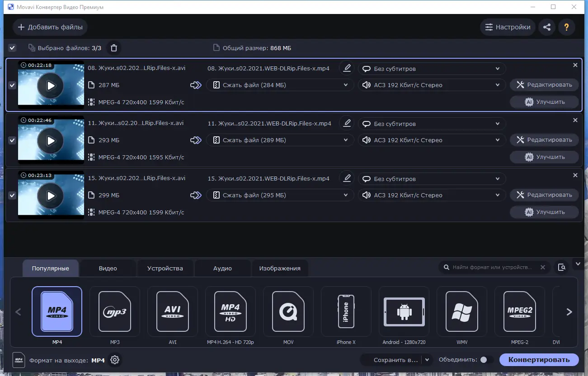
Task: Expand the save-to folder dropdown arrow
Action: (428, 360)
